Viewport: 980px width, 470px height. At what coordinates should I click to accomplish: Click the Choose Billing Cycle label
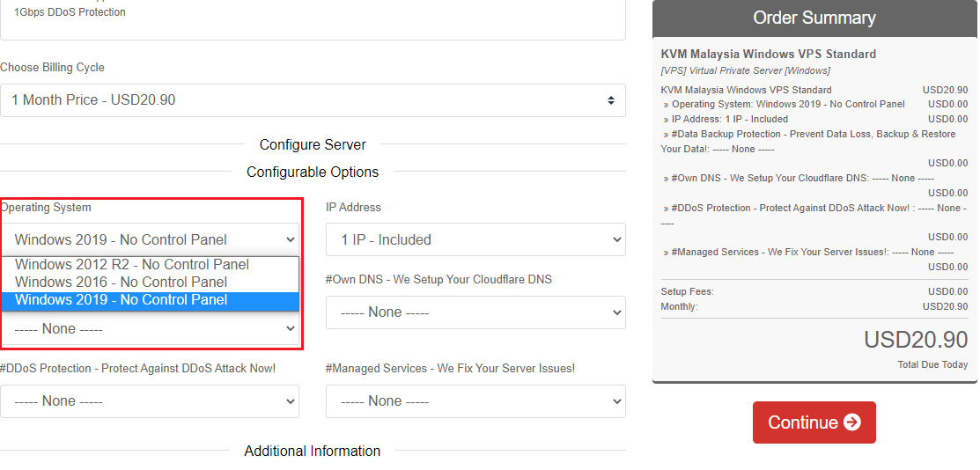53,68
